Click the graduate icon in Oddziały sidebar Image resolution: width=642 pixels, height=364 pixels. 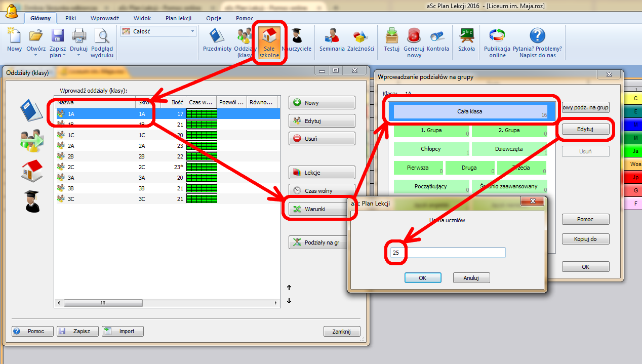31,200
